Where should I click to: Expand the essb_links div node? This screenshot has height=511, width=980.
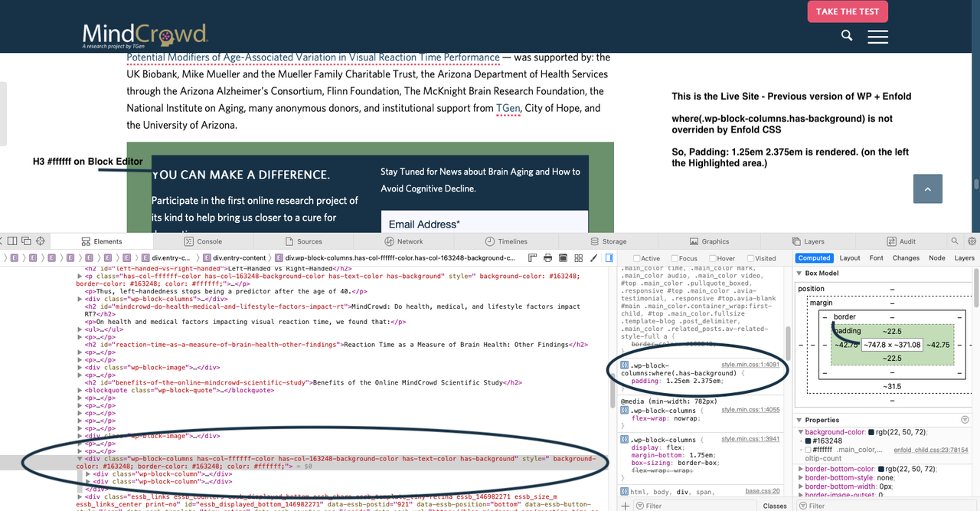click(x=80, y=496)
